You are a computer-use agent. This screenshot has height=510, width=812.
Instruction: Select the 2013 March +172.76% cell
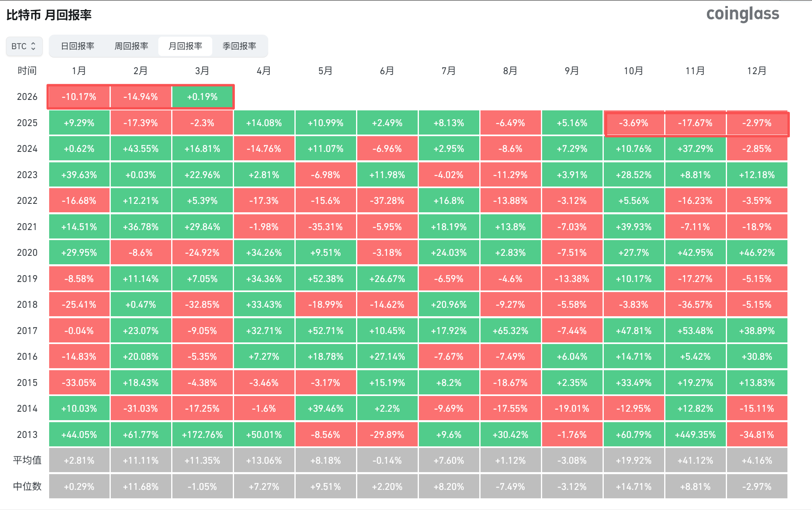pos(202,435)
